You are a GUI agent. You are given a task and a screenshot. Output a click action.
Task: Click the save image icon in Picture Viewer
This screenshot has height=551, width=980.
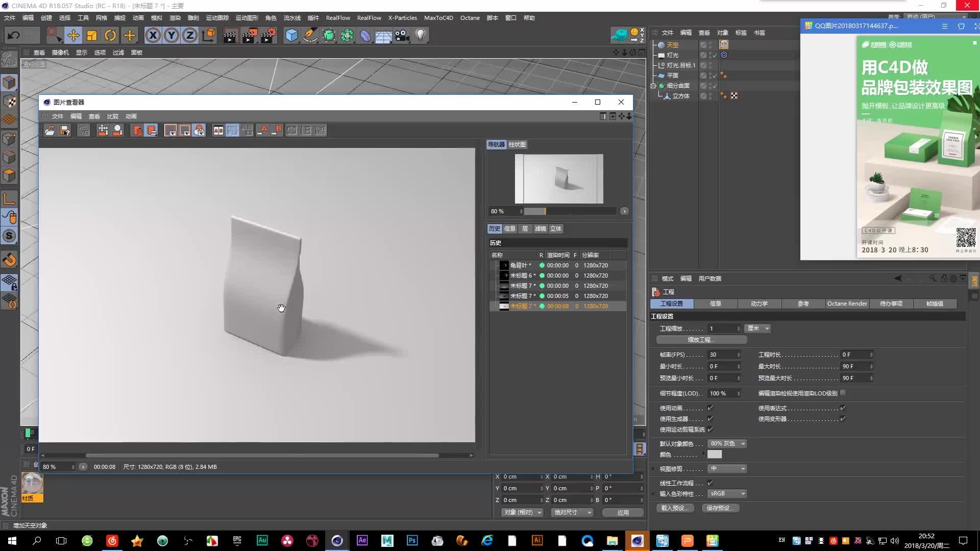[x=65, y=130]
